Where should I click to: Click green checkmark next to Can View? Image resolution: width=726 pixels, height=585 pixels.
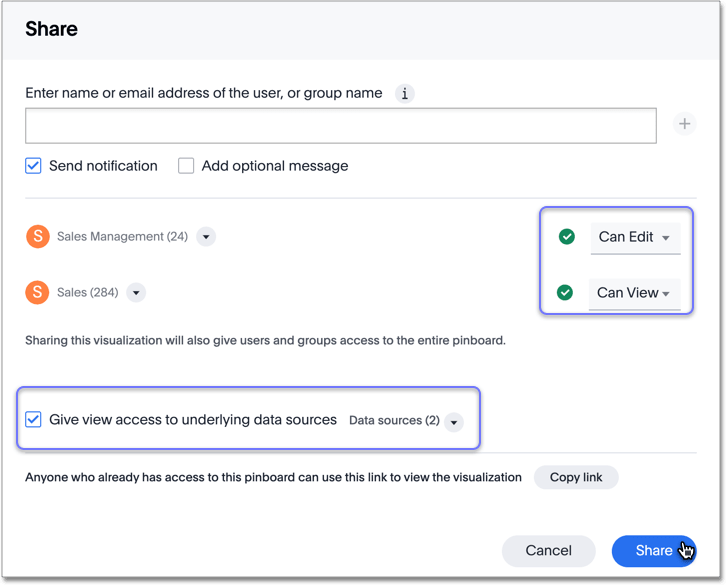(565, 293)
